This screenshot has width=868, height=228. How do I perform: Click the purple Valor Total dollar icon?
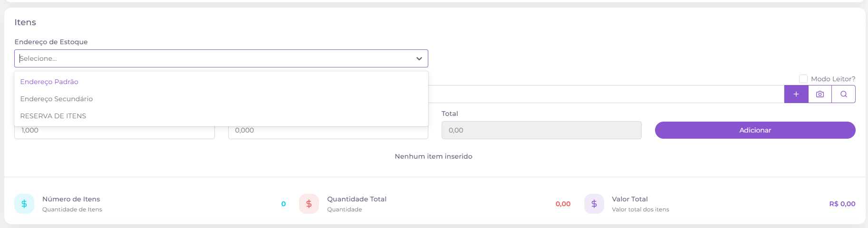point(594,204)
